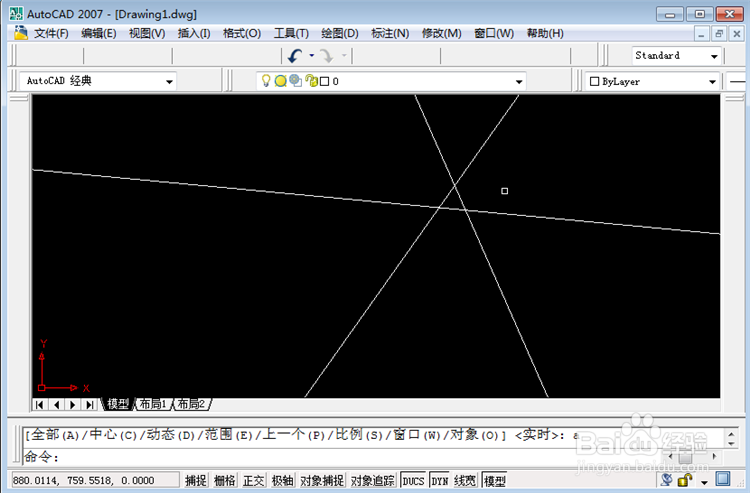Click the drawing document icon in menu bar

[21, 33]
